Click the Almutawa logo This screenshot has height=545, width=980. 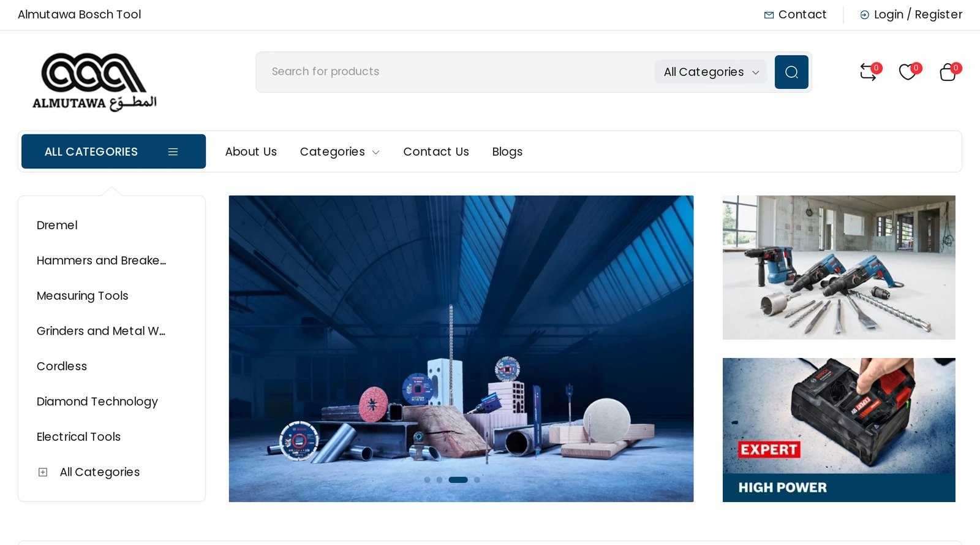click(x=94, y=82)
